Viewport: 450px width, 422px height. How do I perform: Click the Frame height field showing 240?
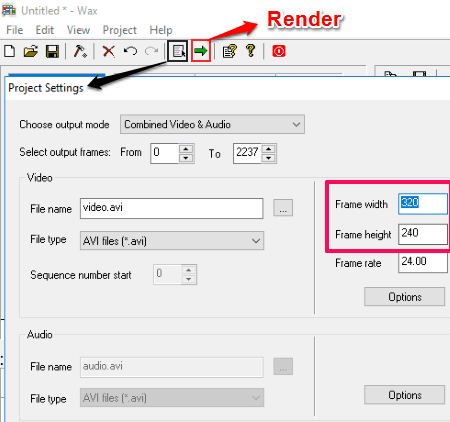click(423, 234)
